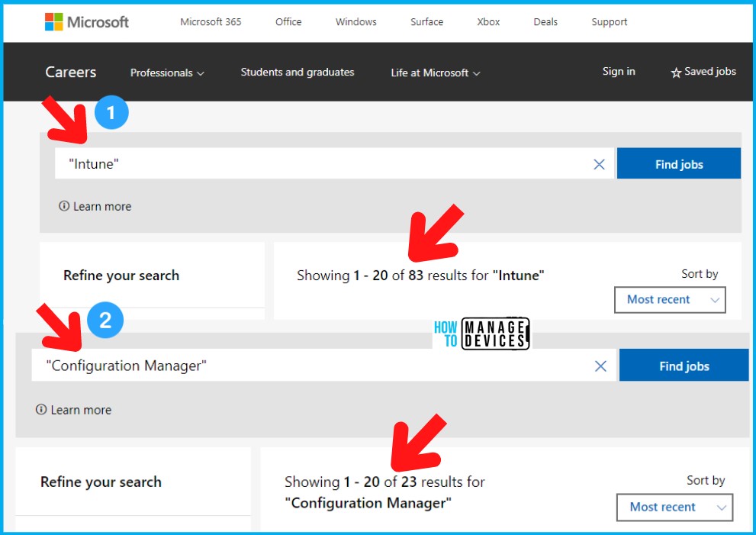
Task: Click upper Learn more link text
Action: click(102, 207)
